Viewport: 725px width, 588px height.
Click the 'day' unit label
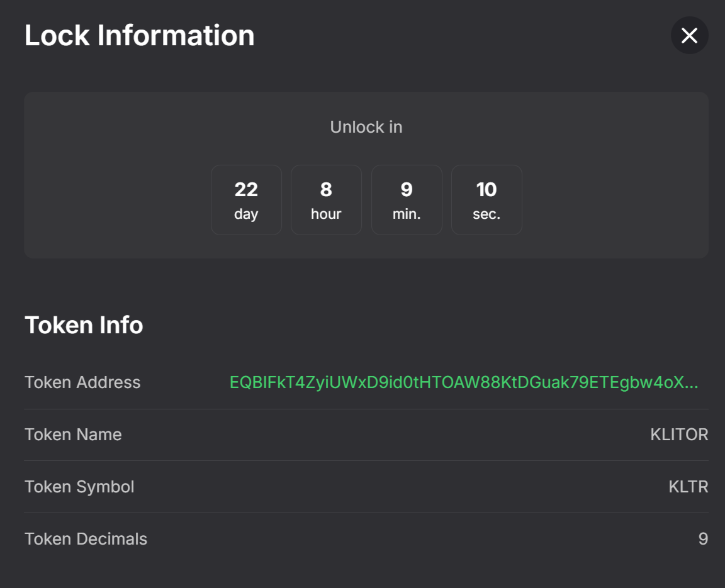point(246,214)
